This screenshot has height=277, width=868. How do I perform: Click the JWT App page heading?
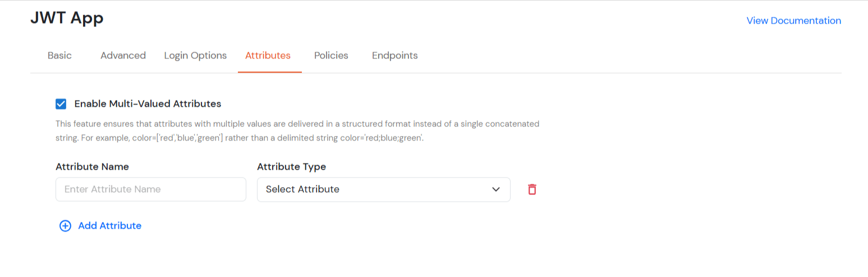pyautogui.click(x=67, y=18)
